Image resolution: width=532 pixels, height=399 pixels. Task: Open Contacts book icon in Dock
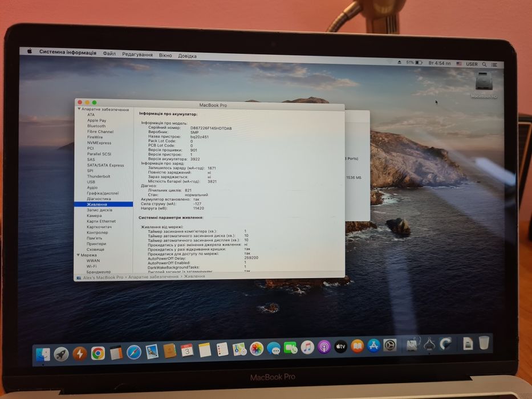(170, 351)
